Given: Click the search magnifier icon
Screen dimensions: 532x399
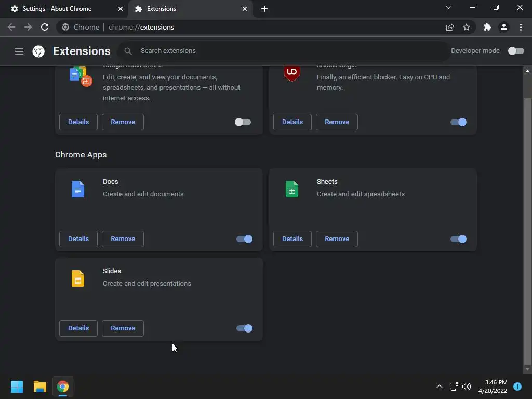Looking at the screenshot, I should tap(128, 51).
